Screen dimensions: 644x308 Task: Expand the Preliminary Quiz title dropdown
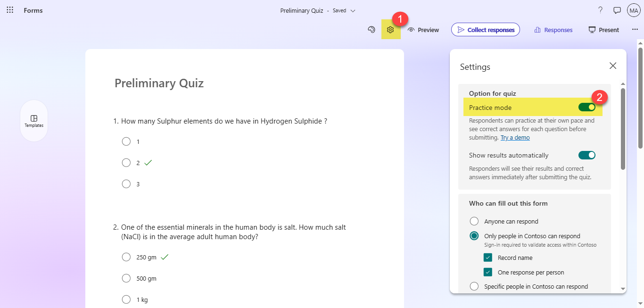[353, 10]
